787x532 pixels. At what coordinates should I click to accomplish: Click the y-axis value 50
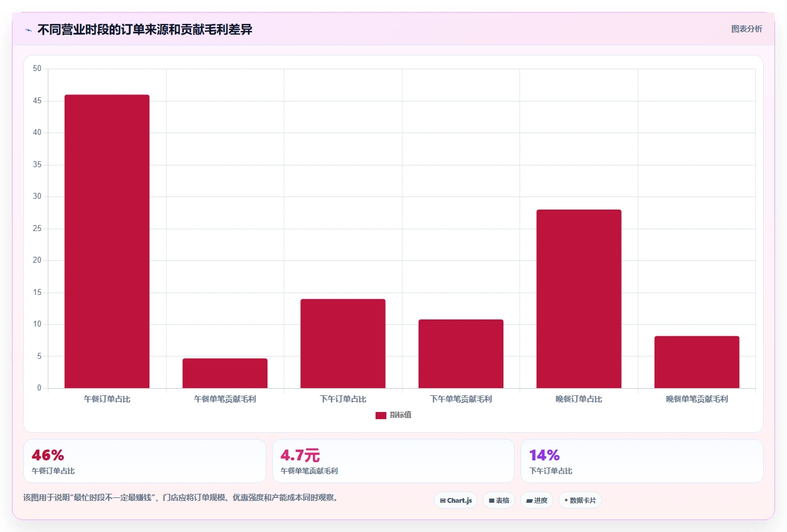37,69
